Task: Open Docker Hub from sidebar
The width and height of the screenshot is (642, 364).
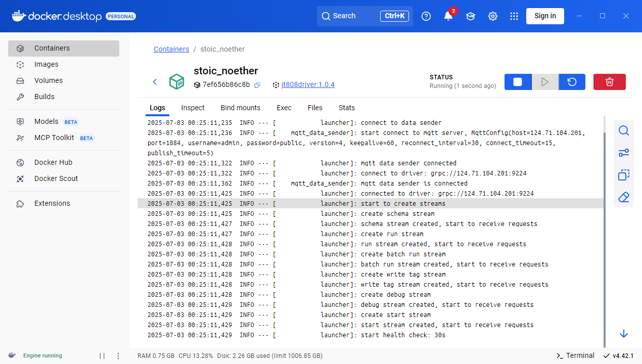Action: [x=64, y=163]
